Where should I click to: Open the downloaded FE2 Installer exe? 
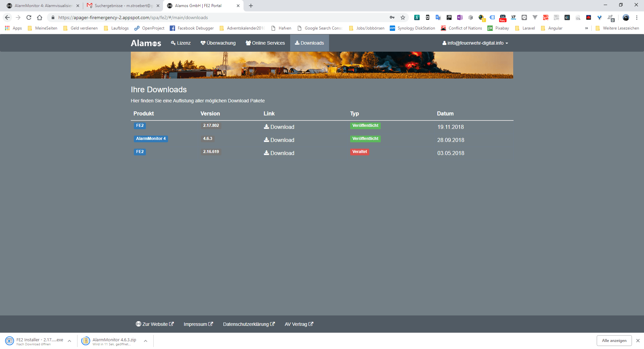(x=35, y=341)
